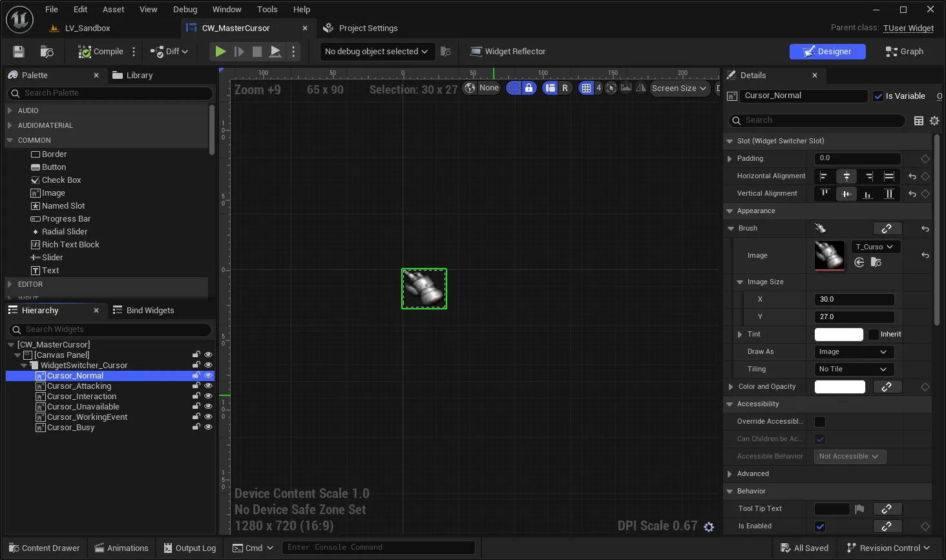
Task: Click the viewport localization globe icon
Action: [470, 88]
